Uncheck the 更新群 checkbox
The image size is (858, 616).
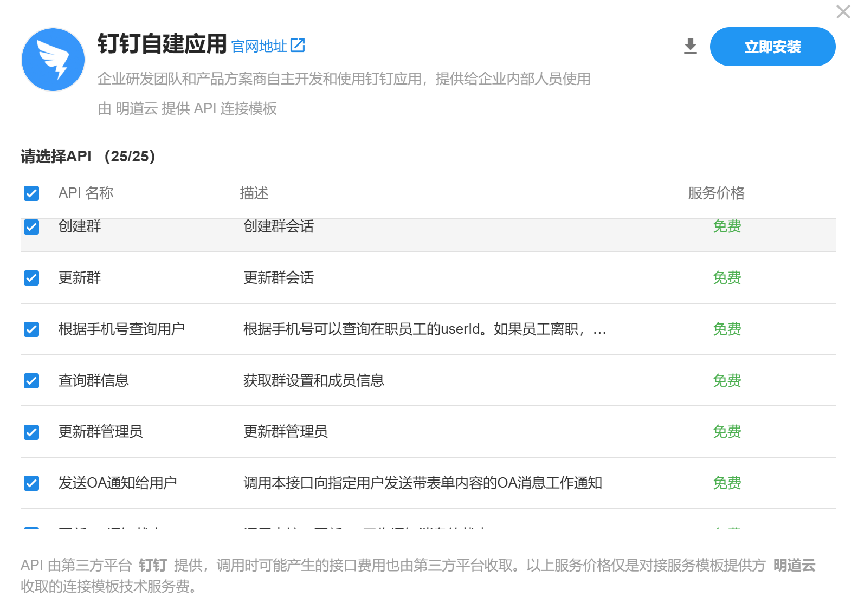coord(31,278)
